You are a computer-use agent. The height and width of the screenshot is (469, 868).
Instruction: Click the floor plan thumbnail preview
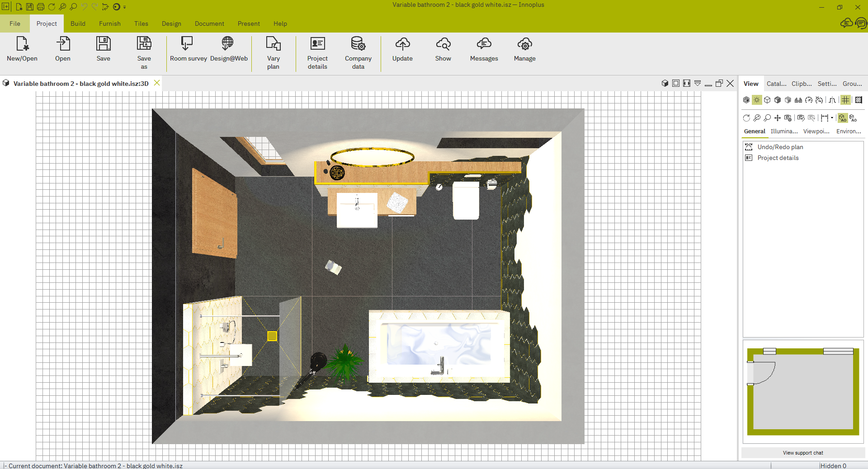click(803, 391)
